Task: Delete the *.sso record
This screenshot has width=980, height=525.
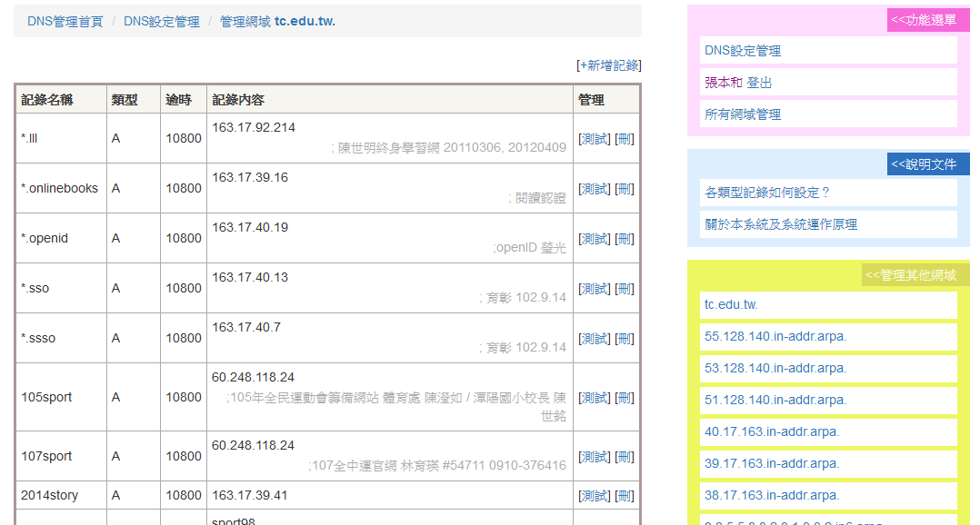Action: pos(625,289)
